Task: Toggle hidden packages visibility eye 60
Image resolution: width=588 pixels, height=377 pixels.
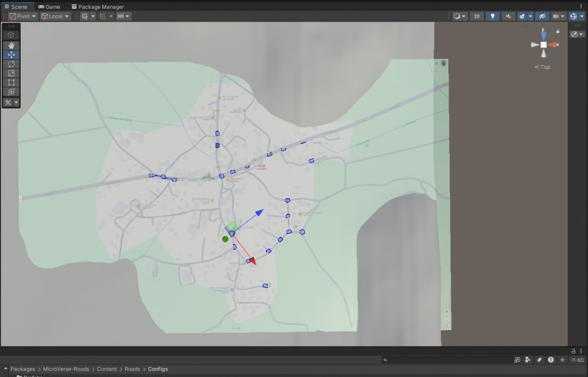Action: tap(578, 360)
